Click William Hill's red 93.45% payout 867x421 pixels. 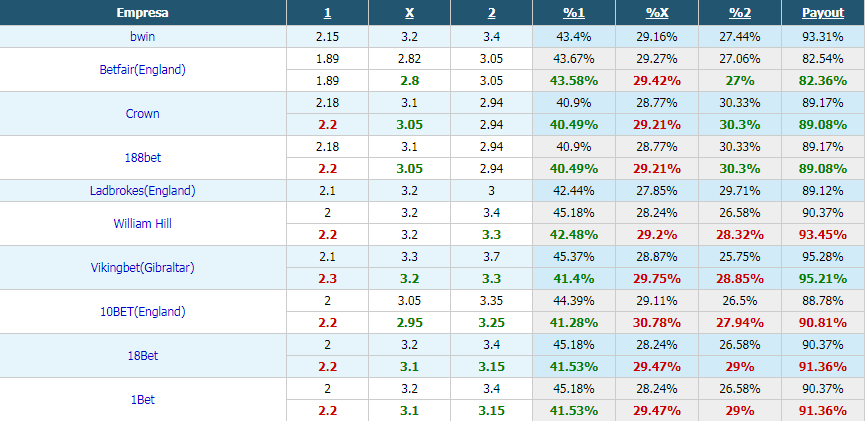tap(823, 235)
